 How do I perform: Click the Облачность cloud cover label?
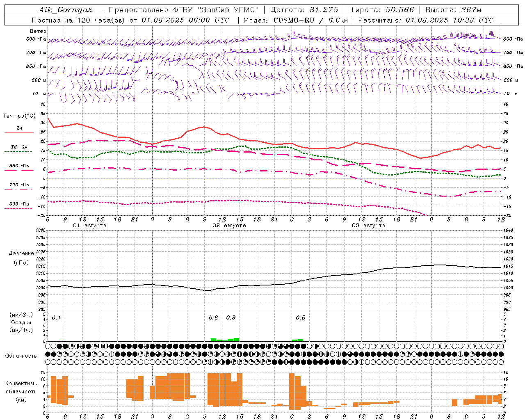(21, 356)
